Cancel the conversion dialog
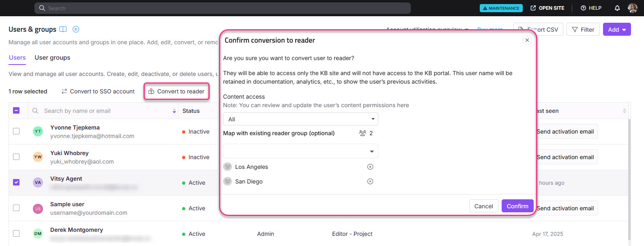644x246 pixels. click(483, 206)
